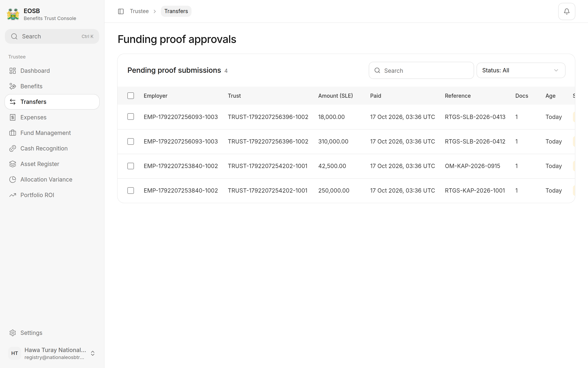Screen dimensions: 588x368
Task: Click reference OM-KAP-2026-0915
Action: [472, 166]
